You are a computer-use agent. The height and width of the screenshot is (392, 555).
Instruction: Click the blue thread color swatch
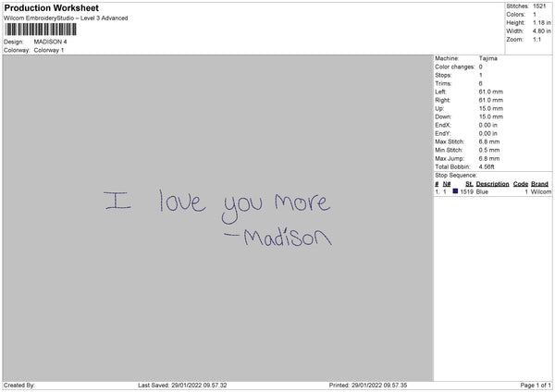455,191
